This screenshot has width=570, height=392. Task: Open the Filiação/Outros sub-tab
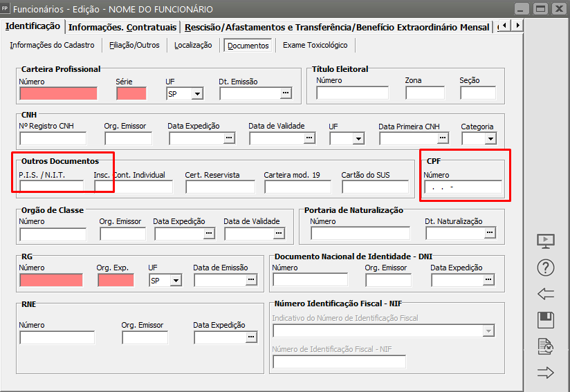coord(134,45)
